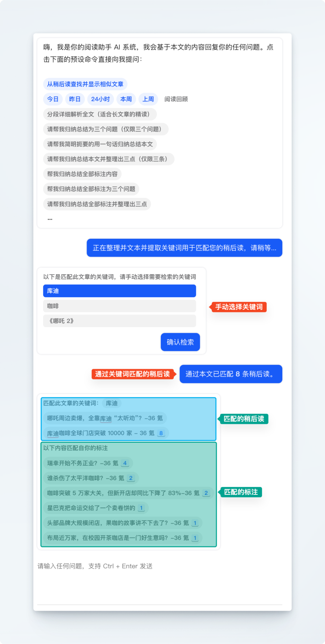Select the 昨日 reading review filter
The width and height of the screenshot is (325, 644).
(75, 99)
